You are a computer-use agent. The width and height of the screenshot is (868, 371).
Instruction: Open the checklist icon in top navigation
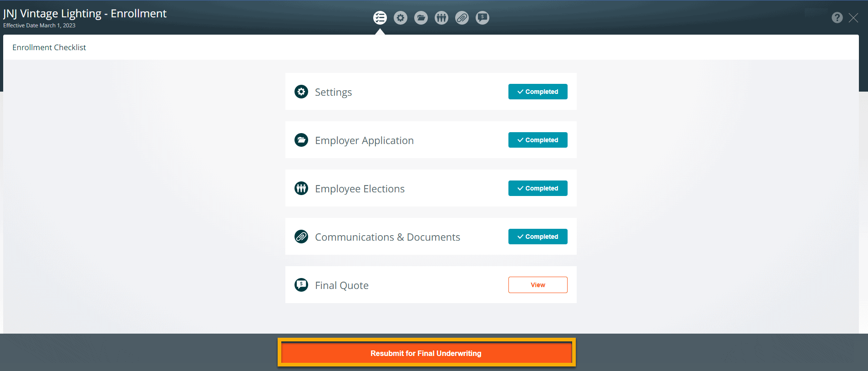point(380,18)
